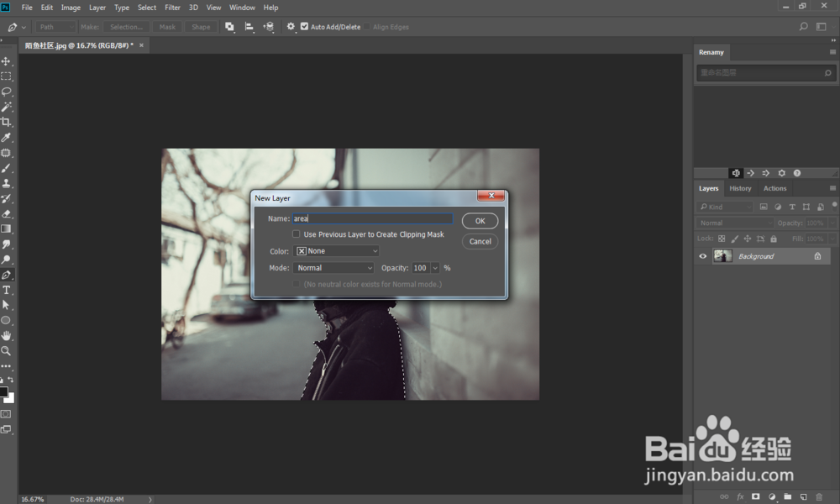Screen dimensions: 840x504
Task: Select the Brush tool
Action: (x=6, y=168)
